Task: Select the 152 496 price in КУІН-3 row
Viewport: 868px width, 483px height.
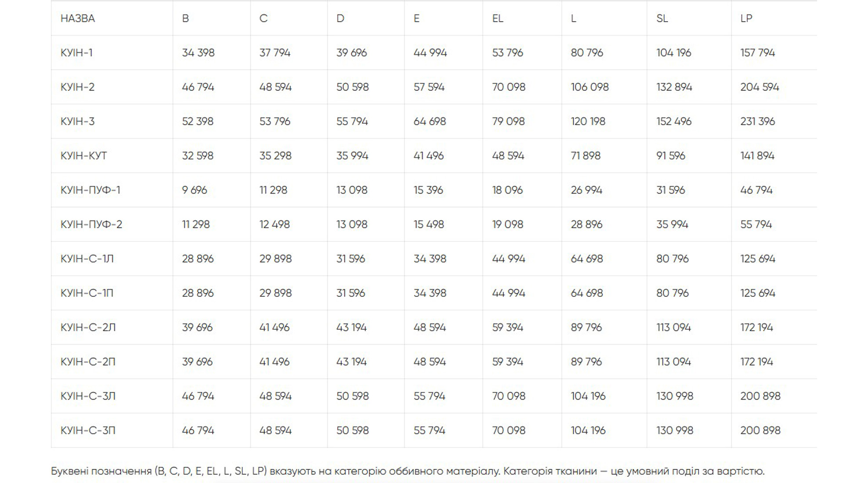Action: click(x=674, y=122)
